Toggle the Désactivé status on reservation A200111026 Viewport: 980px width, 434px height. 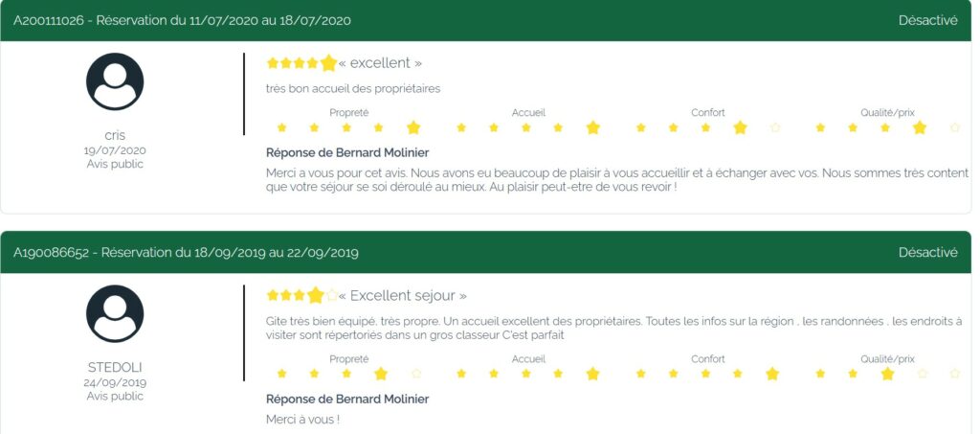click(927, 20)
